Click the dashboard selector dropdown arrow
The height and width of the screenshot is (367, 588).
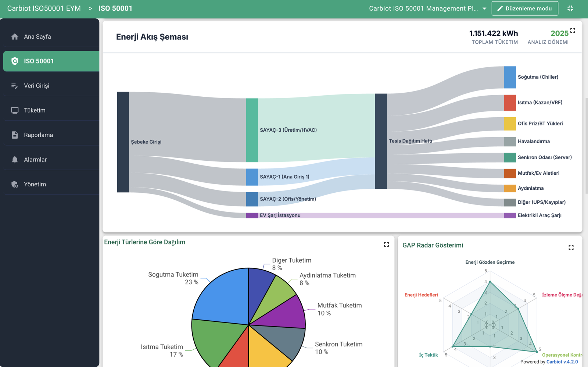click(x=484, y=8)
